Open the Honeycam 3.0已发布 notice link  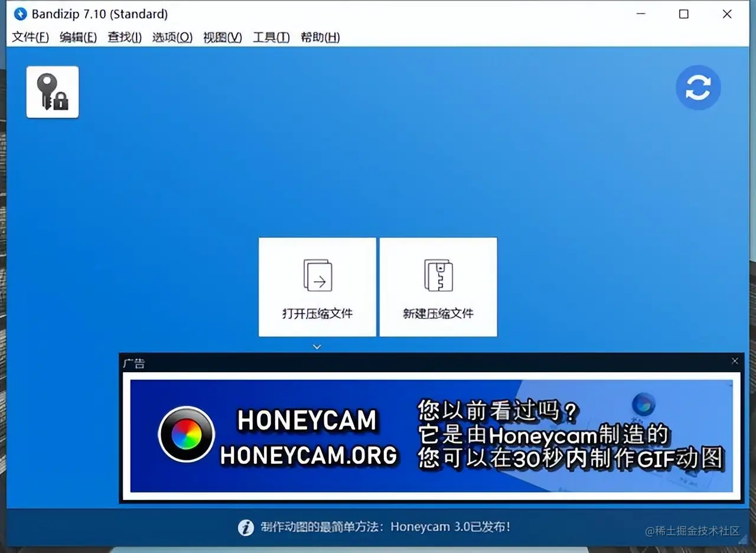[x=385, y=527]
